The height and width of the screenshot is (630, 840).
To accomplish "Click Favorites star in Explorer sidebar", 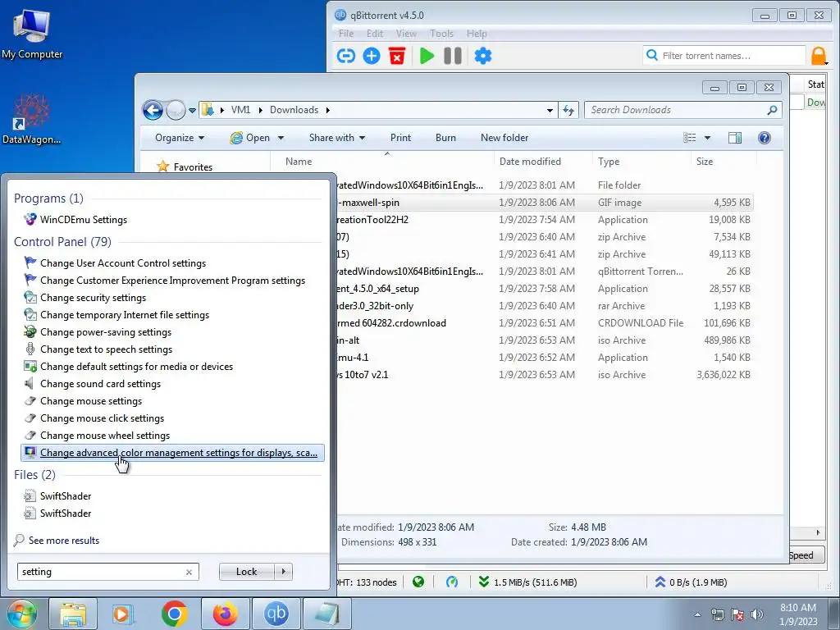I will (163, 167).
